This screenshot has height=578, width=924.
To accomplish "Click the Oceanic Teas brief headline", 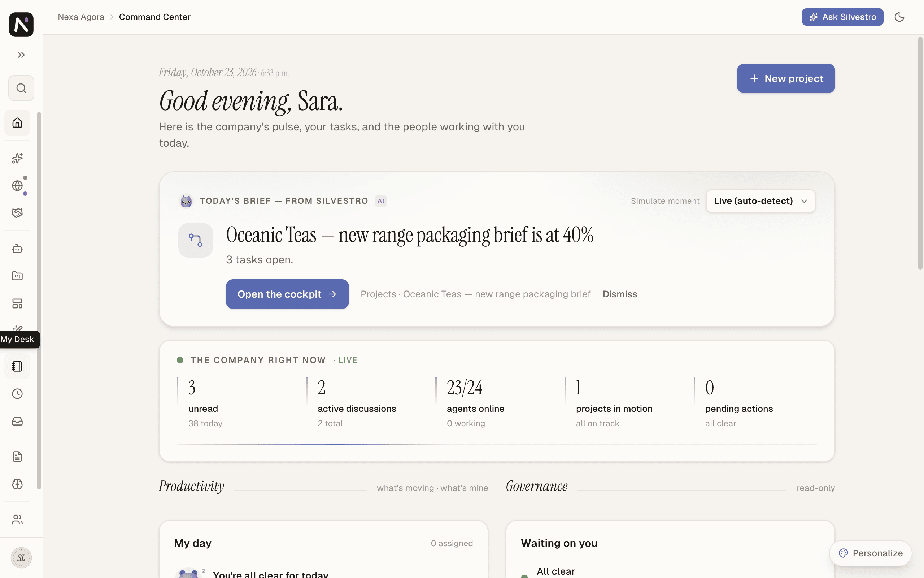I will tap(410, 235).
